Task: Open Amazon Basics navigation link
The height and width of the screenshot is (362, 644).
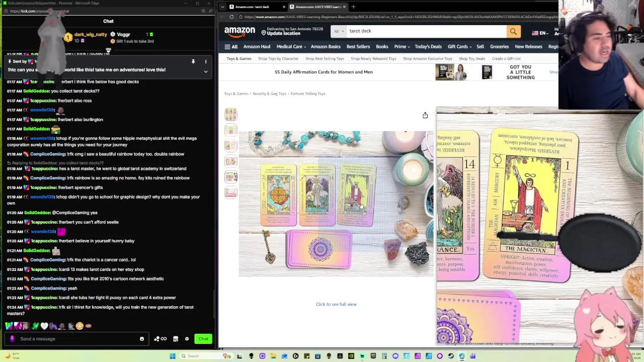Action: click(x=326, y=47)
